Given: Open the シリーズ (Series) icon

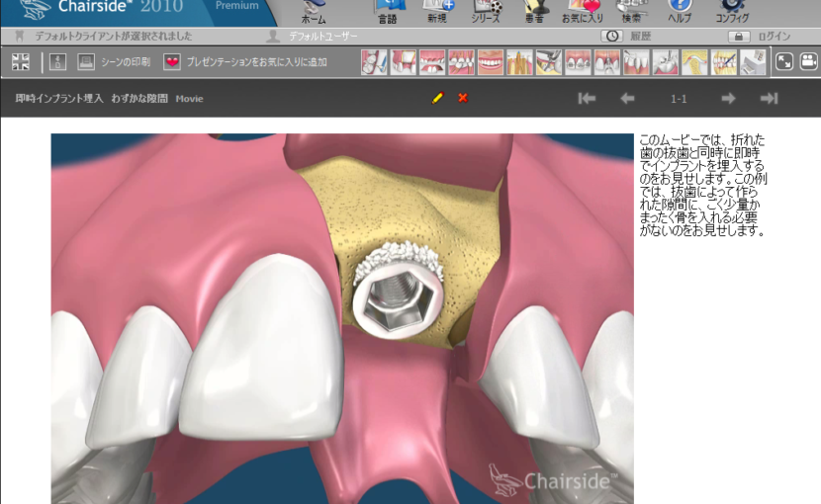Looking at the screenshot, I should coord(486,12).
